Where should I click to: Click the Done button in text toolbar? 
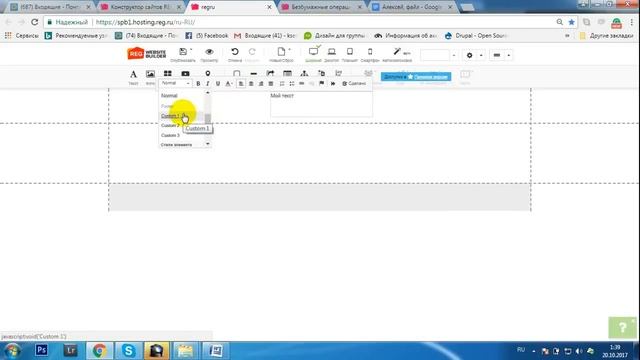[x=354, y=84]
